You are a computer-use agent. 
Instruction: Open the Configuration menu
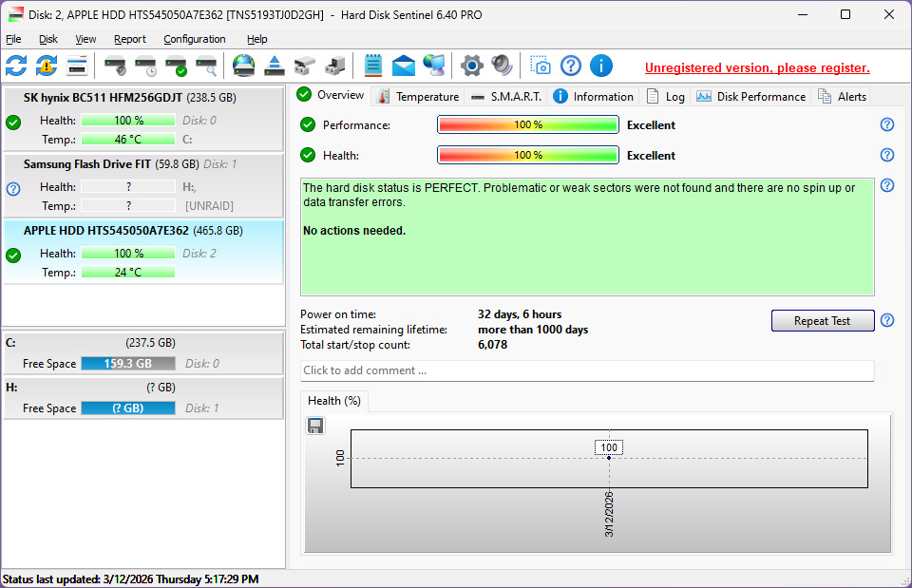194,39
